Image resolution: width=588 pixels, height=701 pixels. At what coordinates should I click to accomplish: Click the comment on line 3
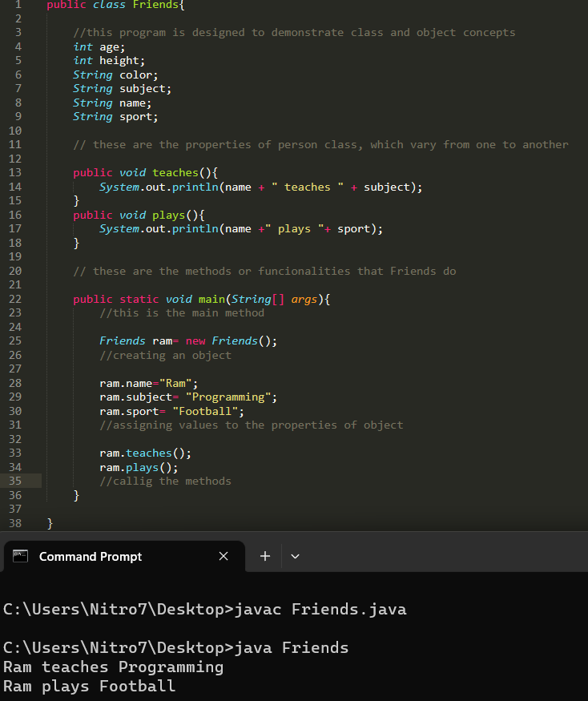pos(294,33)
